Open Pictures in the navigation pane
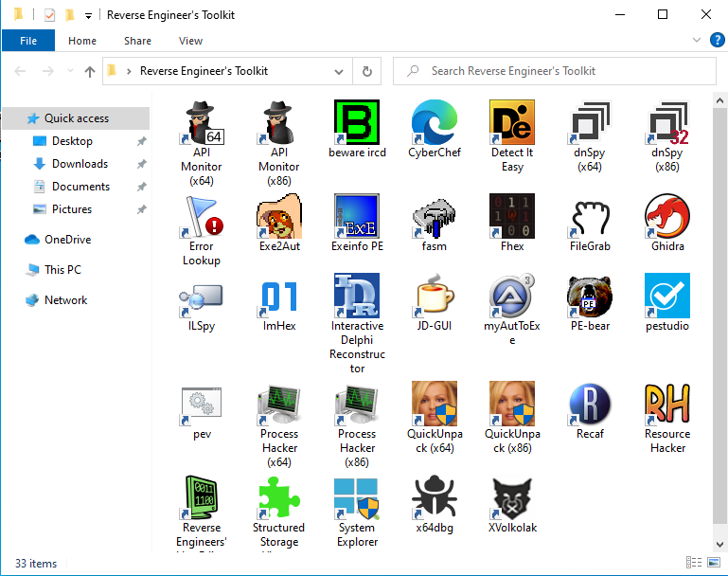The width and height of the screenshot is (728, 576). (72, 209)
